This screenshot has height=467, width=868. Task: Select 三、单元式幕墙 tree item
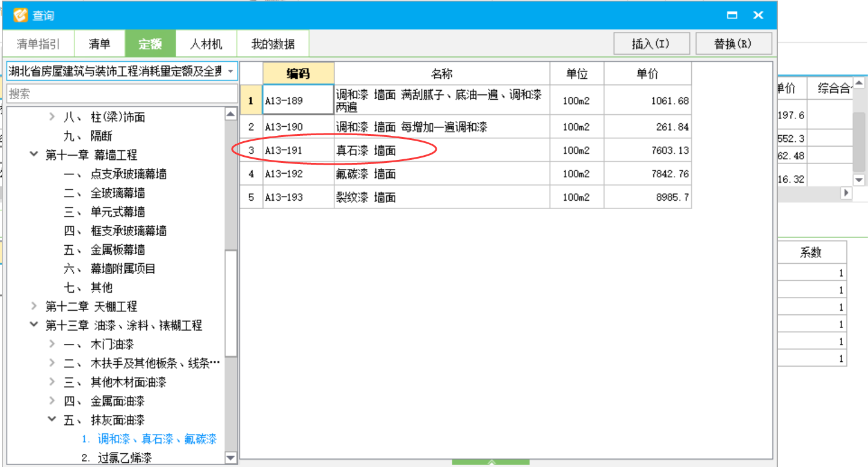pyautogui.click(x=104, y=212)
